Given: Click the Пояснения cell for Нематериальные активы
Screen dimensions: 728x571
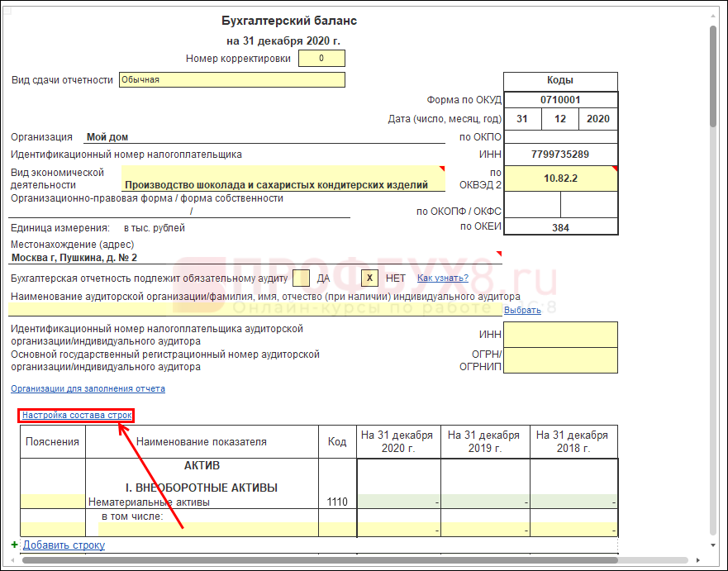Looking at the screenshot, I should coord(52,502).
